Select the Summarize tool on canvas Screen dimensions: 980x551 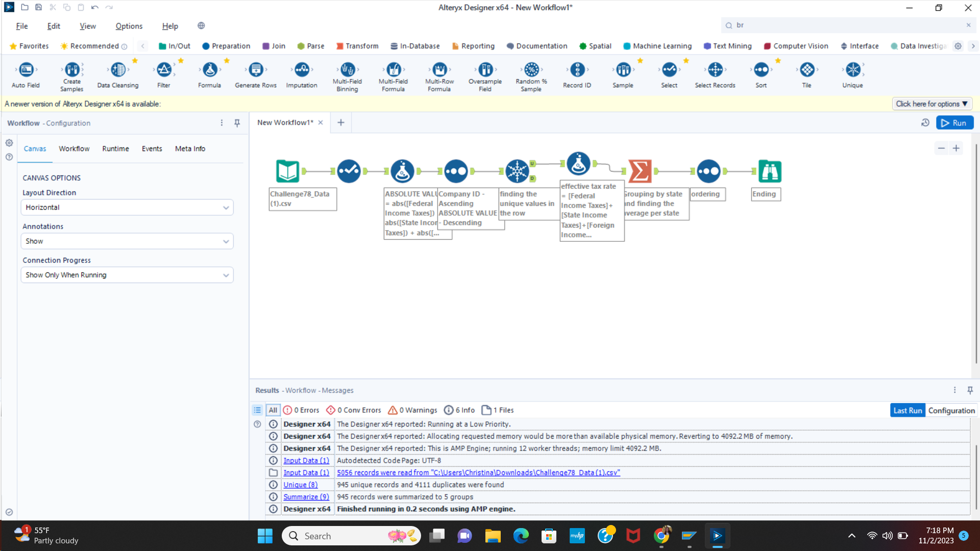point(640,171)
